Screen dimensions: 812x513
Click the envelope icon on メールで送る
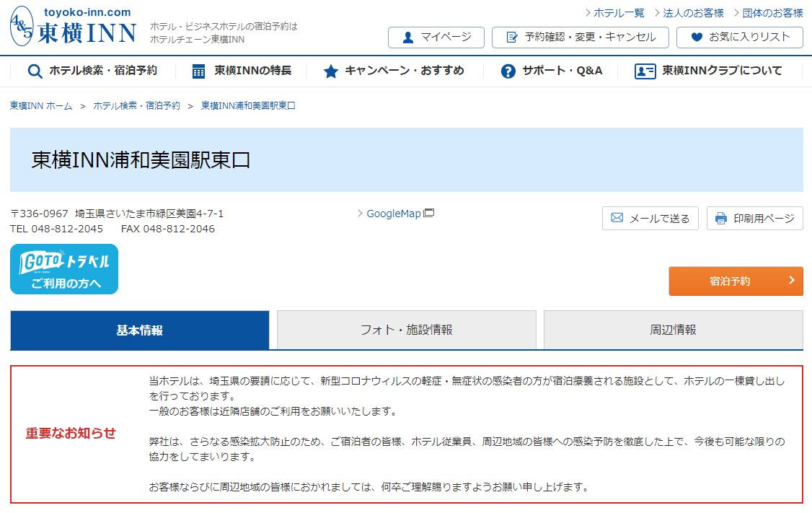click(617, 218)
